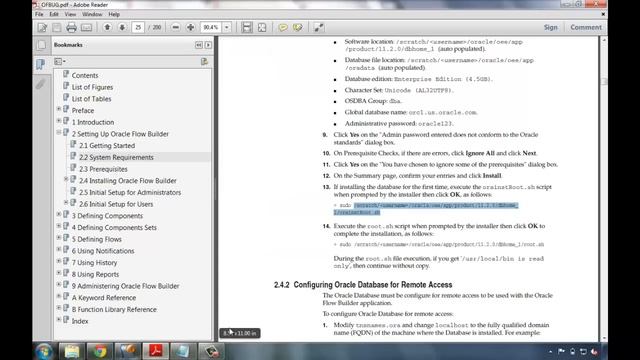Screen dimensions: 640x360
Task: Open the 7 Using History bookmark
Action: tap(94, 263)
